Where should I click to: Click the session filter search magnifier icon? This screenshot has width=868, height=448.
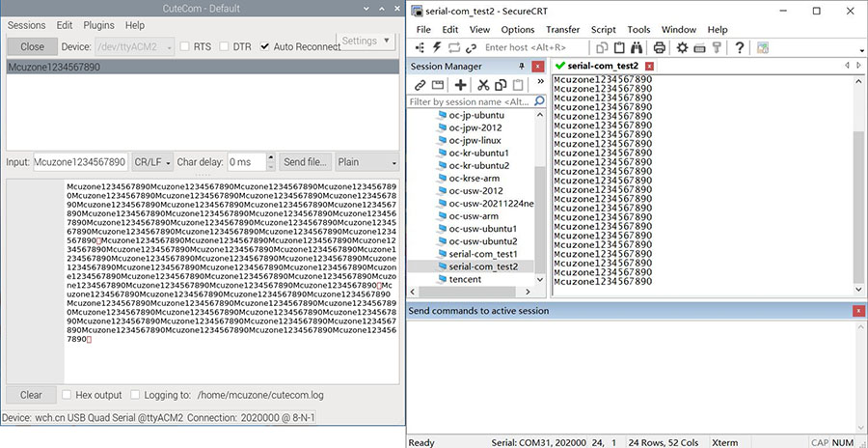(539, 101)
